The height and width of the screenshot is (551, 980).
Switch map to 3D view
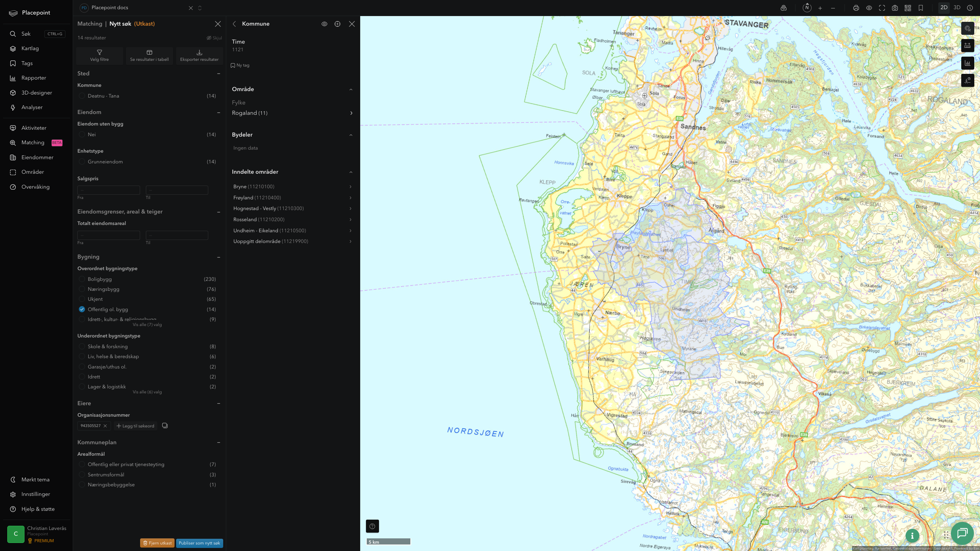click(x=957, y=8)
